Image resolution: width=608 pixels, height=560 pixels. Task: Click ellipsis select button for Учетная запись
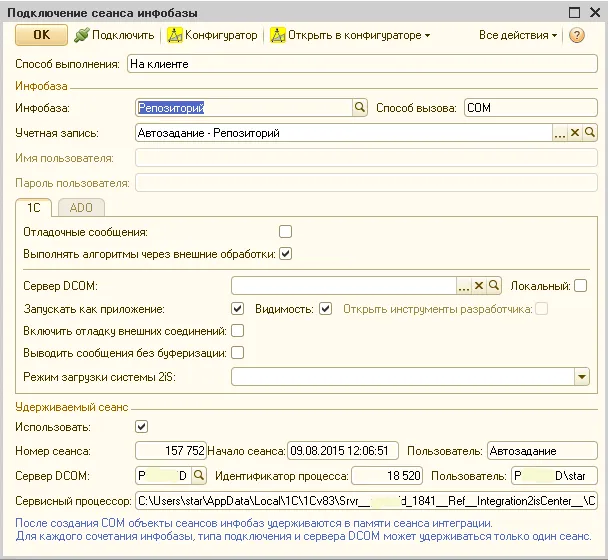click(560, 133)
